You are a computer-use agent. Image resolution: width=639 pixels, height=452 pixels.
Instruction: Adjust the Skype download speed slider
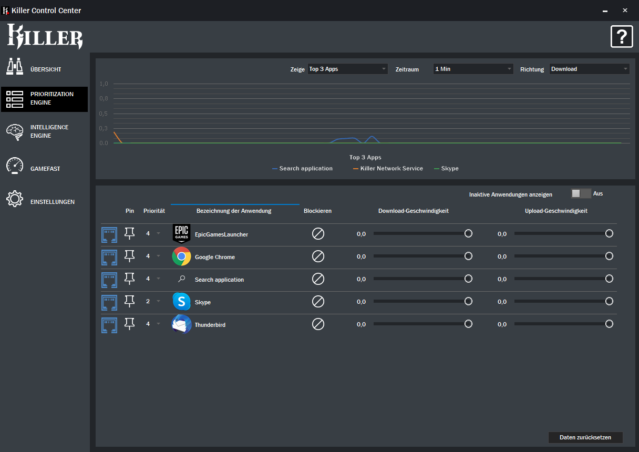click(x=468, y=301)
